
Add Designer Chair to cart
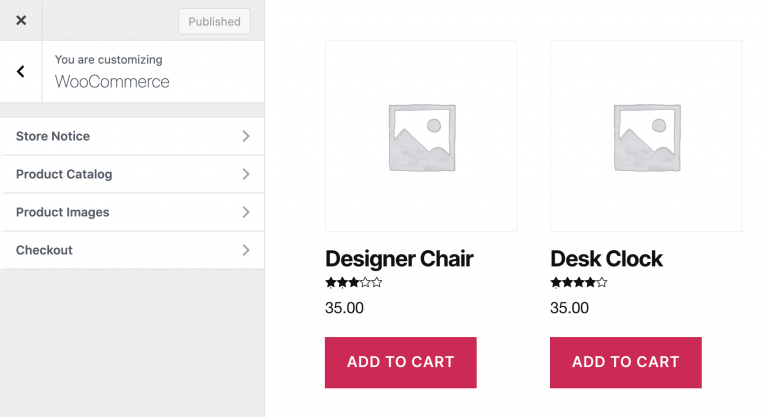click(400, 362)
